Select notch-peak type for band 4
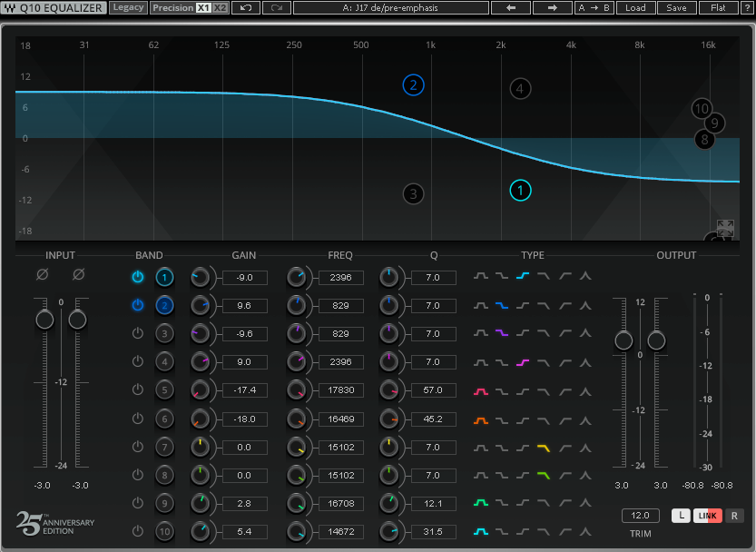Screen dimensions: 756x552 click(585, 362)
